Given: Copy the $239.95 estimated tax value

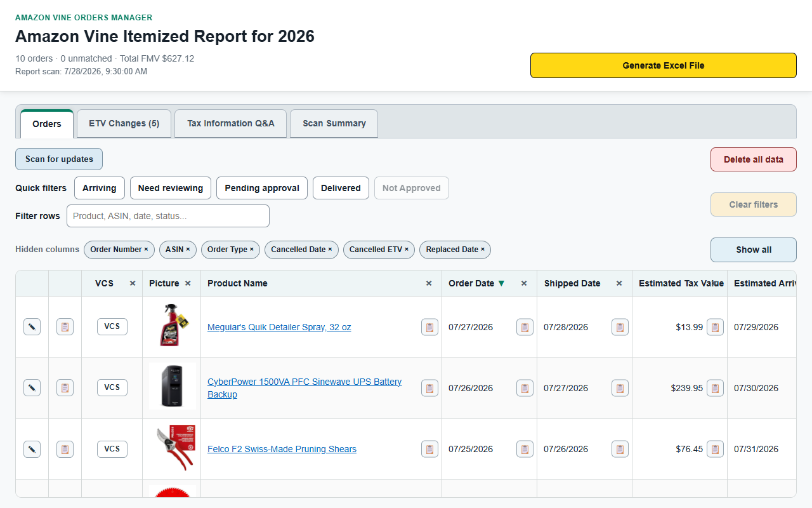Looking at the screenshot, I should (x=715, y=388).
